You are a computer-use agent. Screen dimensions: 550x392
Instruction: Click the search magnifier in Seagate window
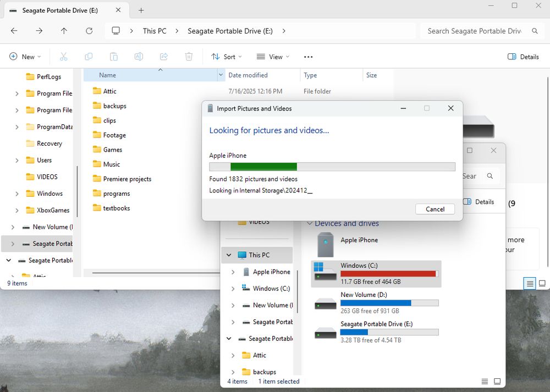click(535, 31)
